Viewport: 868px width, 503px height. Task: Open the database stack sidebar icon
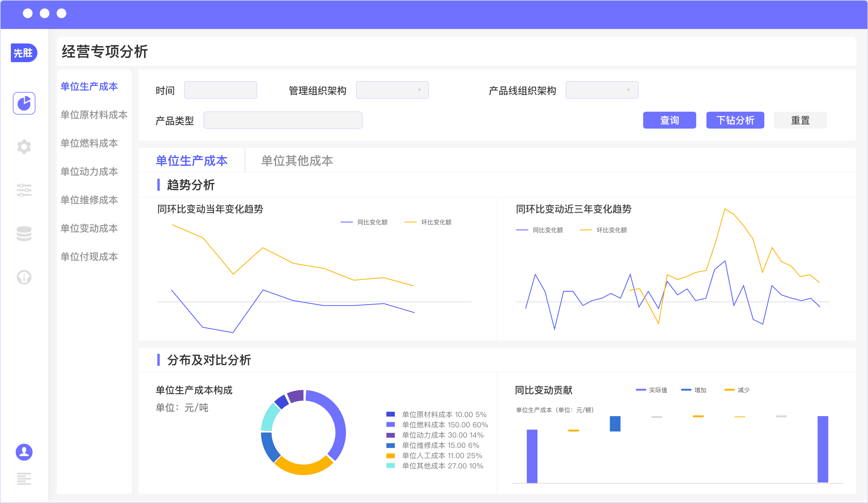(x=24, y=234)
